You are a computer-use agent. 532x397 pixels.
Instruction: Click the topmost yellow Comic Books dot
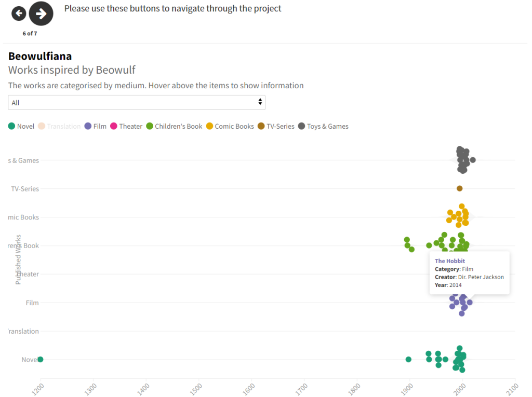461,206
